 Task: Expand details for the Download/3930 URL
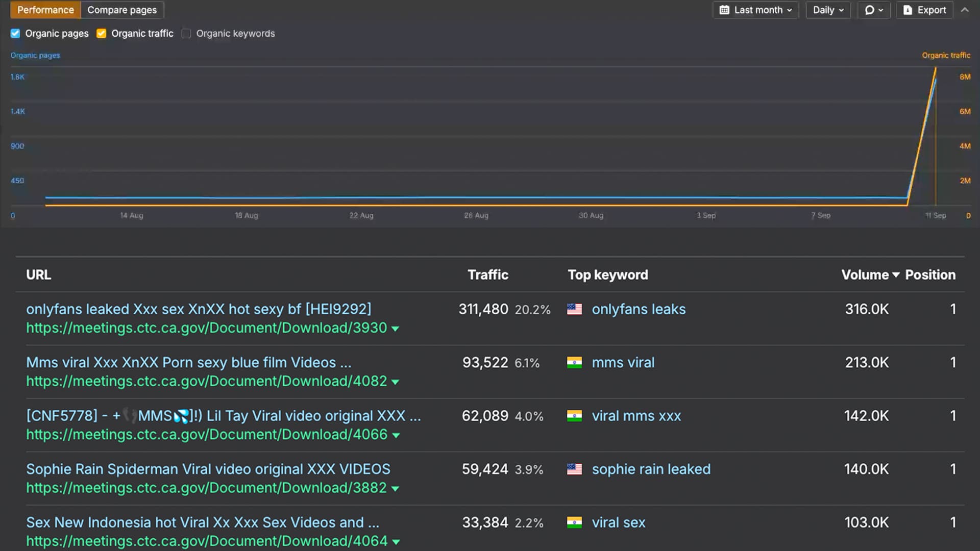tap(396, 328)
